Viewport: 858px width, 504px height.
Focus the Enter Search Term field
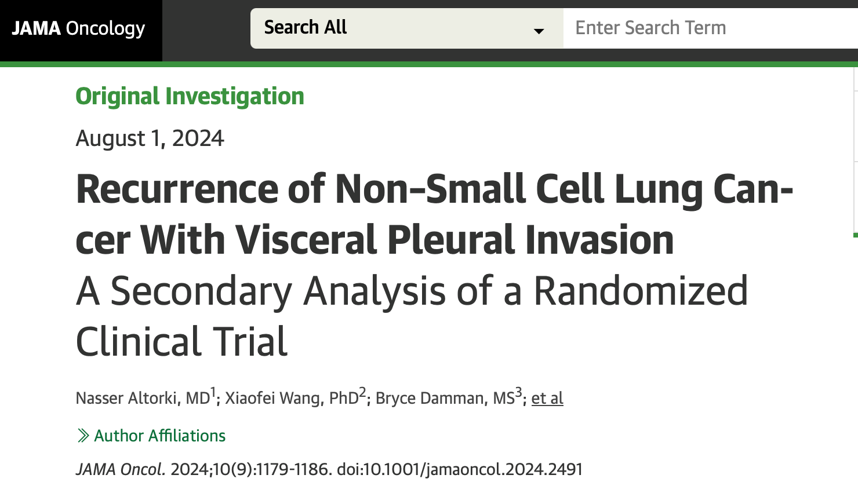click(711, 28)
